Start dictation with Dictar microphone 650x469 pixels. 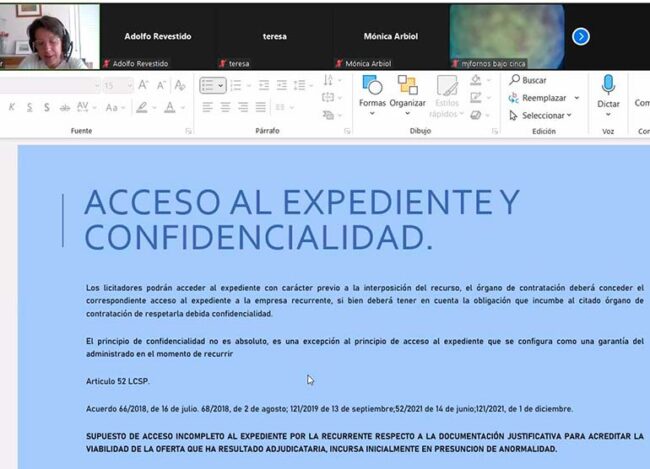pyautogui.click(x=608, y=90)
